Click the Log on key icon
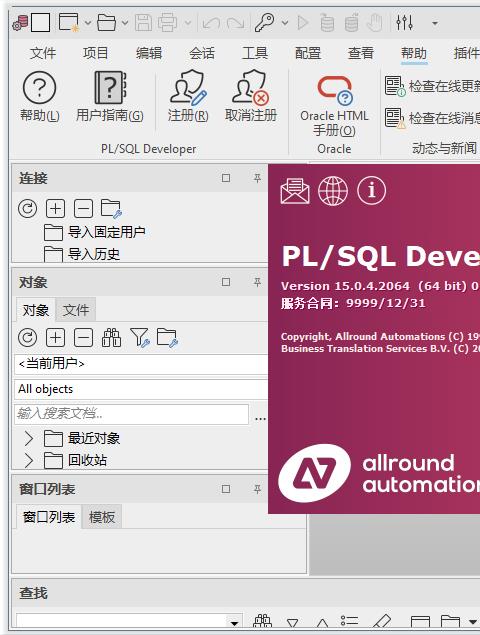 265,23
